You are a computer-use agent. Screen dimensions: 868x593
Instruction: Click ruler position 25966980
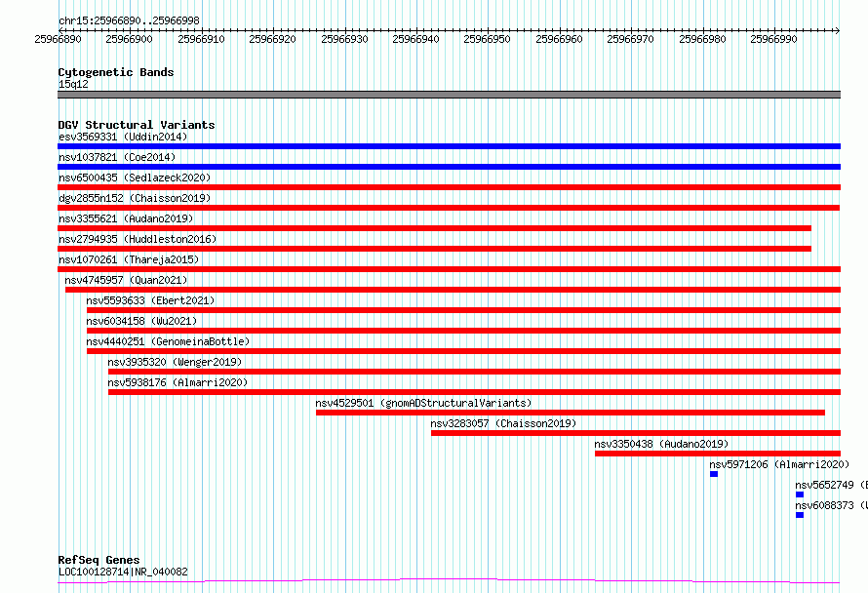click(x=702, y=39)
